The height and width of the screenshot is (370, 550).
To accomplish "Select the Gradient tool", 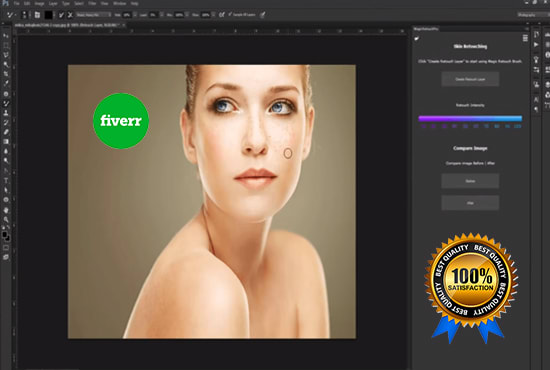I will [x=6, y=141].
